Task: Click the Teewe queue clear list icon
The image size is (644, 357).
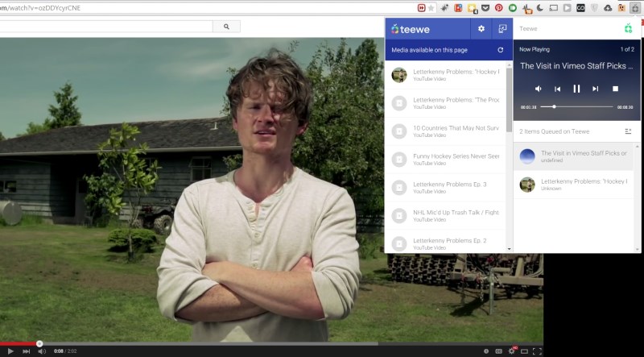Action: click(628, 131)
